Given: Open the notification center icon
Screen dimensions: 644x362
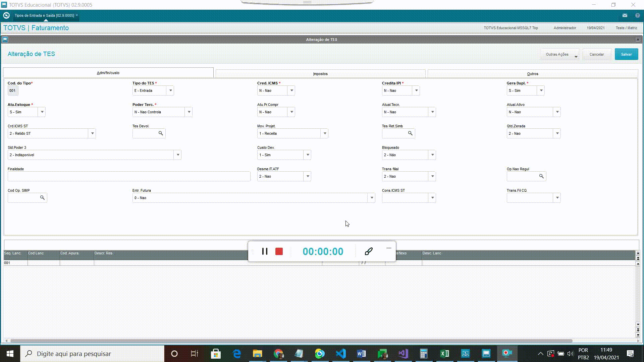Looking at the screenshot, I should [x=630, y=354].
